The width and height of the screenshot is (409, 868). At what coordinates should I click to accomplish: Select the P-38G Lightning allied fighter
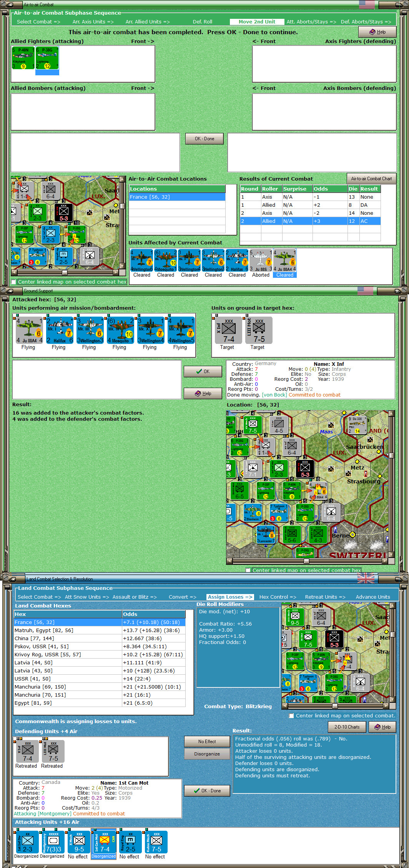47,58
